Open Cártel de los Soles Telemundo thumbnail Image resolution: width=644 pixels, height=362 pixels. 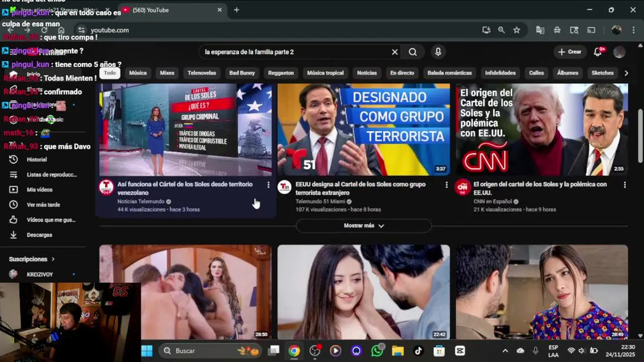(186, 129)
